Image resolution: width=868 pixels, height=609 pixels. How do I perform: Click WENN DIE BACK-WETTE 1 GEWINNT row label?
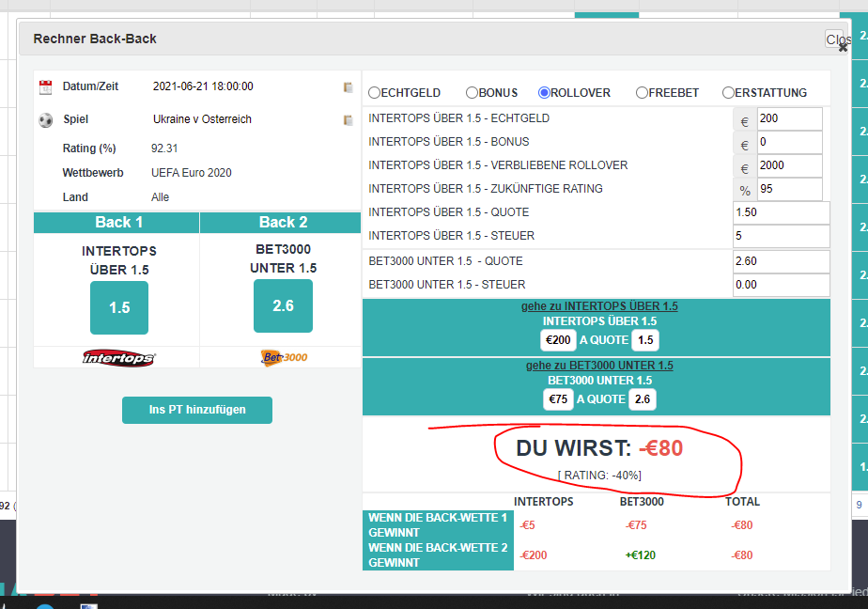pos(438,525)
